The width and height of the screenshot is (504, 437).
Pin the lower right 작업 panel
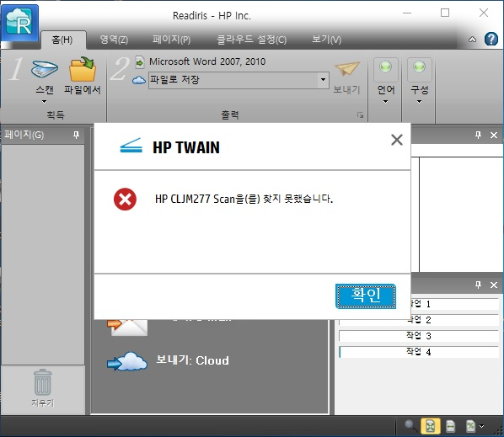(x=478, y=285)
